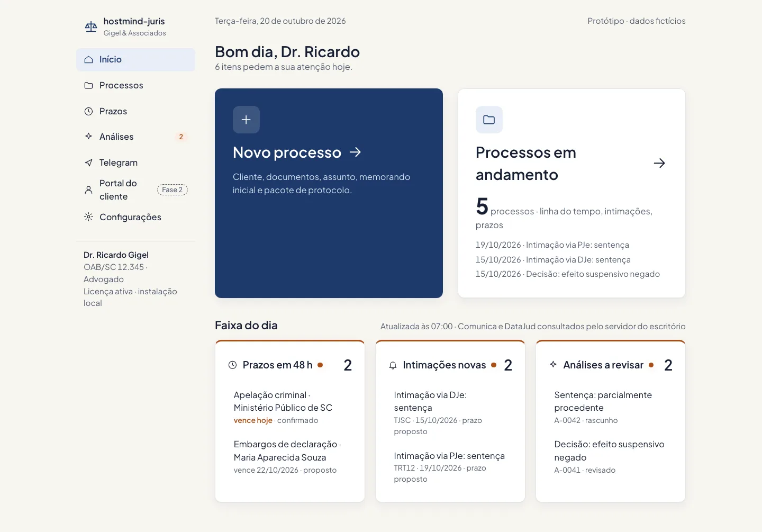762x532 pixels.
Task: Click the arrow beside Processos em andamento
Action: point(659,163)
